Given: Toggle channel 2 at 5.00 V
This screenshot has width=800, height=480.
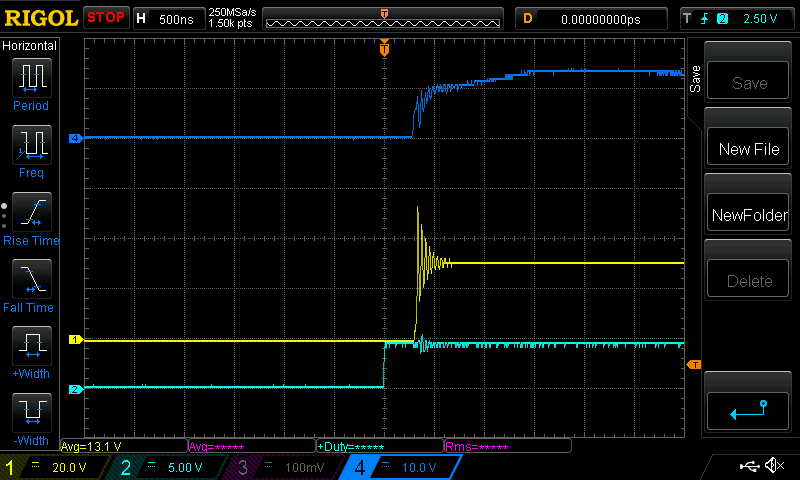Looking at the screenshot, I should [166, 467].
